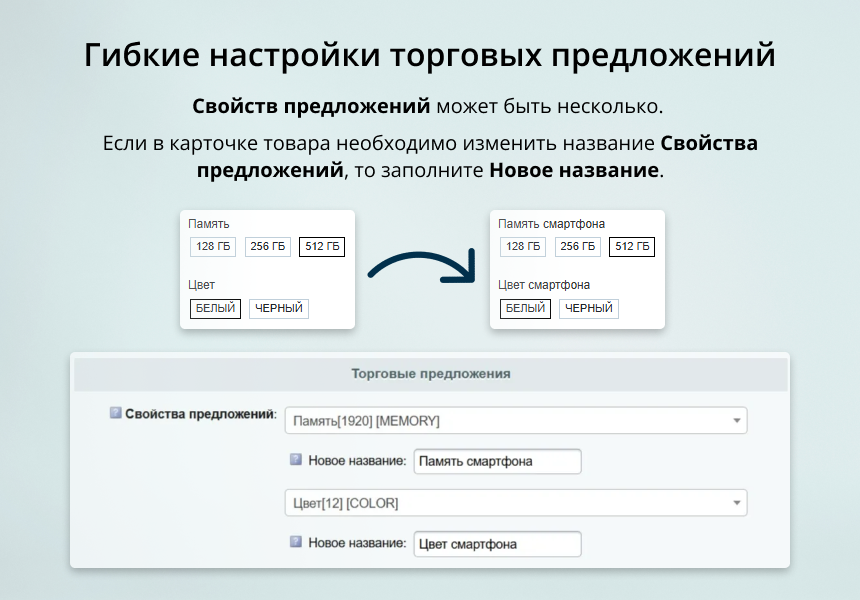Select БЕЛЫЙ under Цвет смартфона
Image resolution: width=860 pixels, height=600 pixels.
pos(526,309)
